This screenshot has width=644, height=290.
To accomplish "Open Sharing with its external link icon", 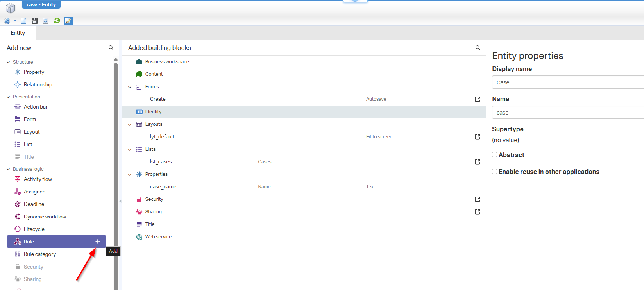I will [478, 212].
